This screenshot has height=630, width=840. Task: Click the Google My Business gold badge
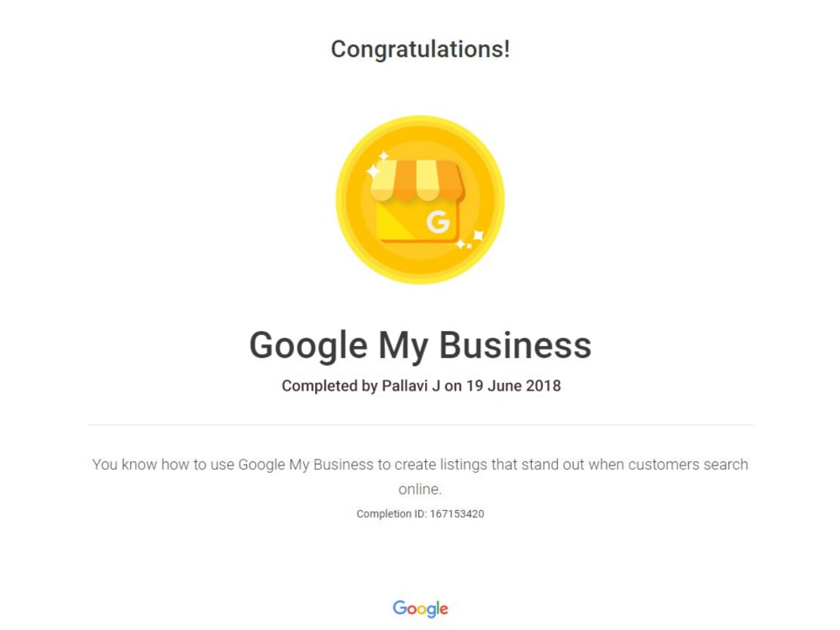point(420,200)
